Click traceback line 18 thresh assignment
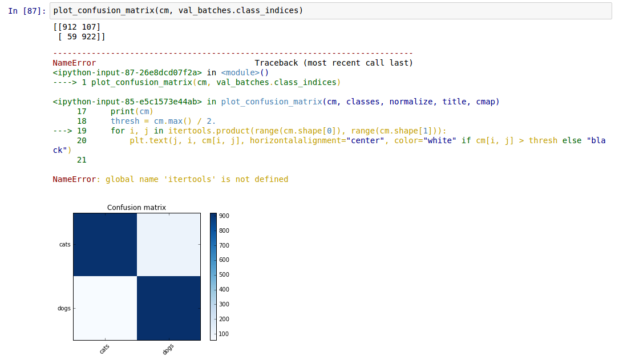Image resolution: width=619 pixels, height=364 pixels. [163, 121]
